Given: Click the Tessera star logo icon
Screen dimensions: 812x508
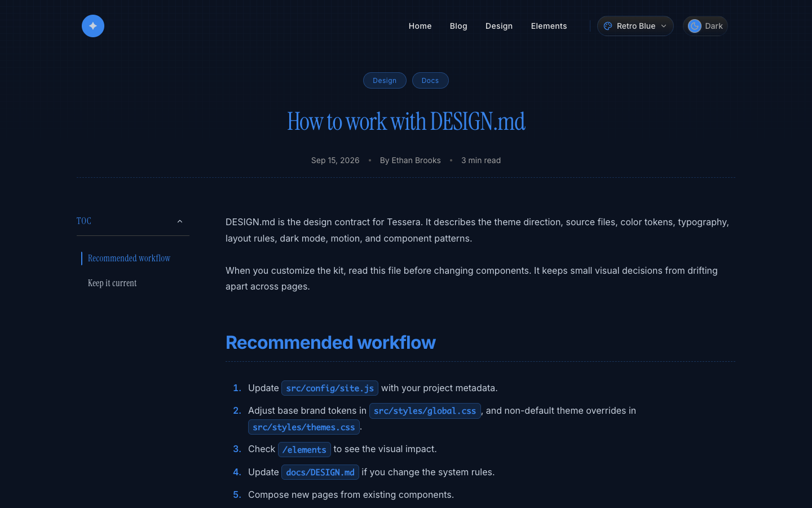Looking at the screenshot, I should pyautogui.click(x=93, y=26).
